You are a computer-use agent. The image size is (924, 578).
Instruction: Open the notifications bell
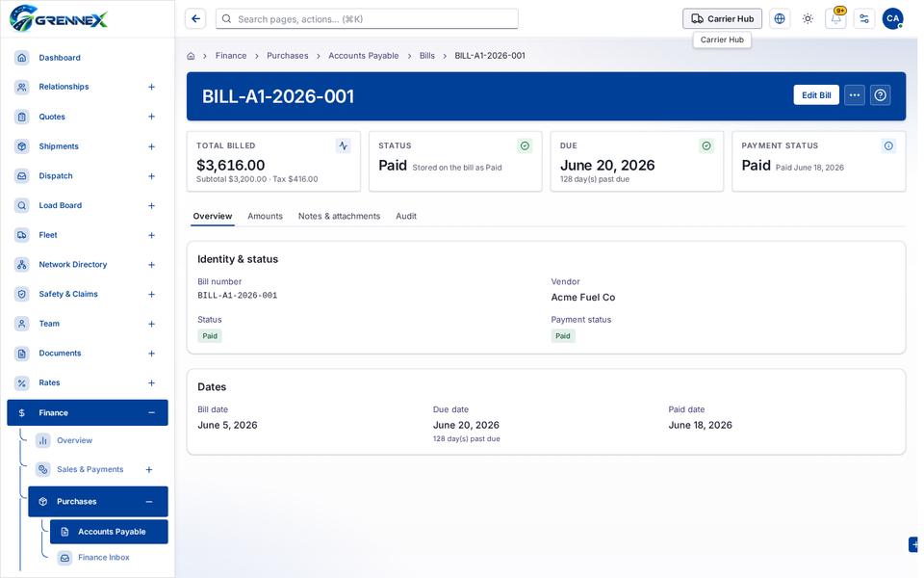(835, 19)
